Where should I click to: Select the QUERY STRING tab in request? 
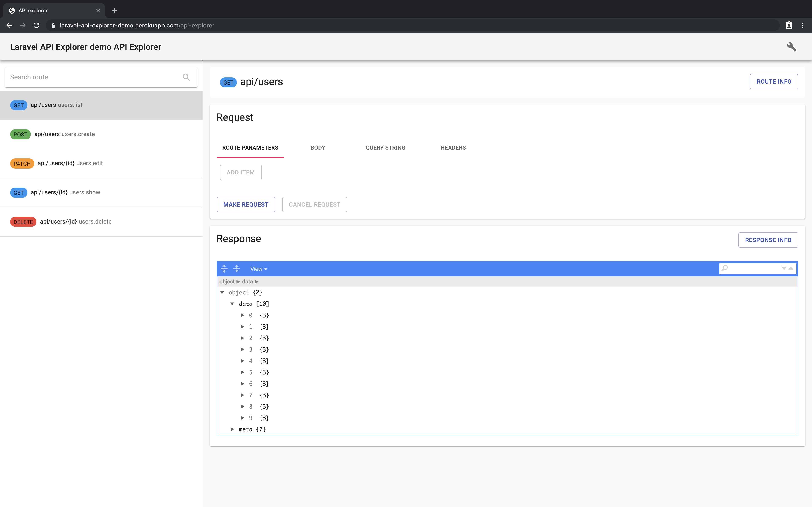point(385,147)
